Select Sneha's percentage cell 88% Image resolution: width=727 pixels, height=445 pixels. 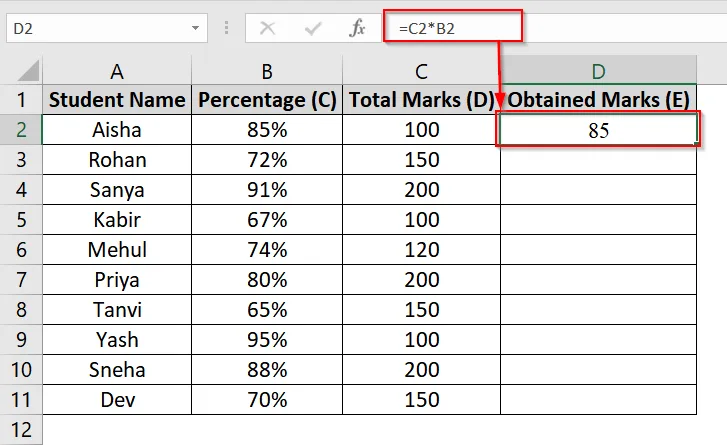(267, 369)
